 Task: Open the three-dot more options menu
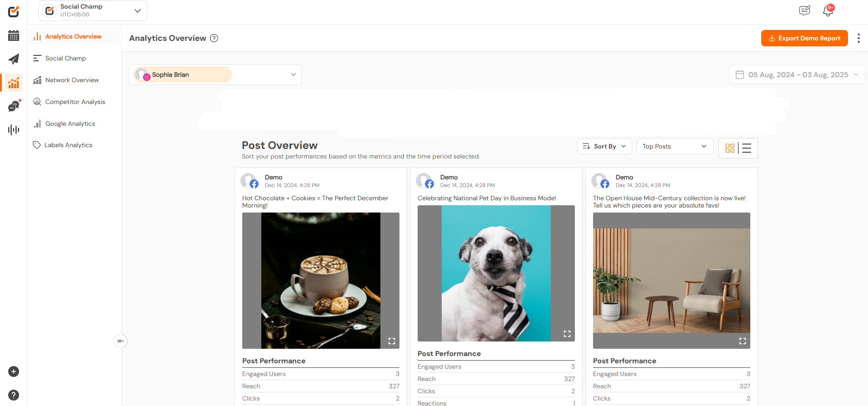858,38
